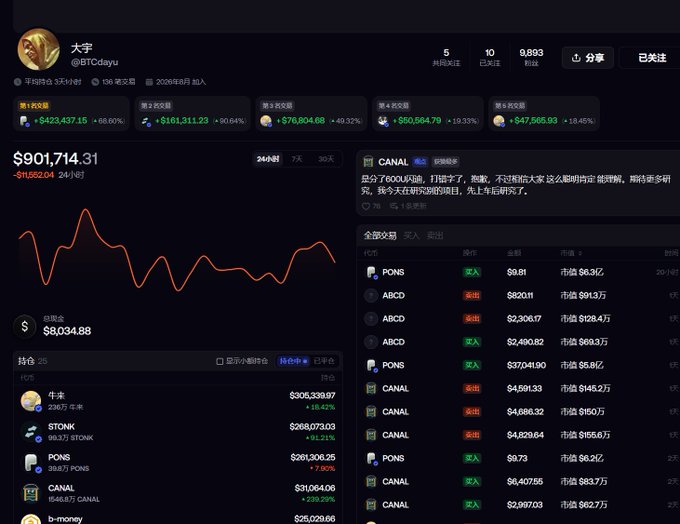Click market cap 市值 $6.3亿
This screenshot has height=524, width=680.
coord(582,272)
